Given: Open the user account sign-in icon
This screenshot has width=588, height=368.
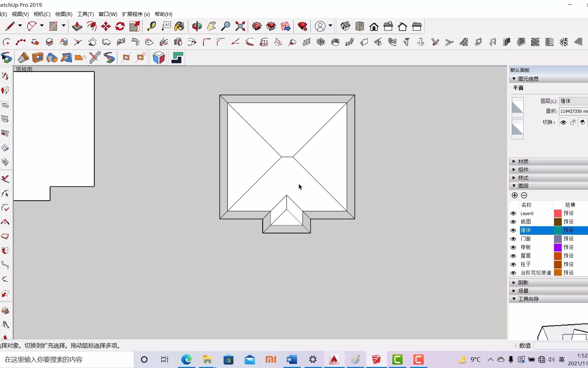Looking at the screenshot, I should pos(320,26).
